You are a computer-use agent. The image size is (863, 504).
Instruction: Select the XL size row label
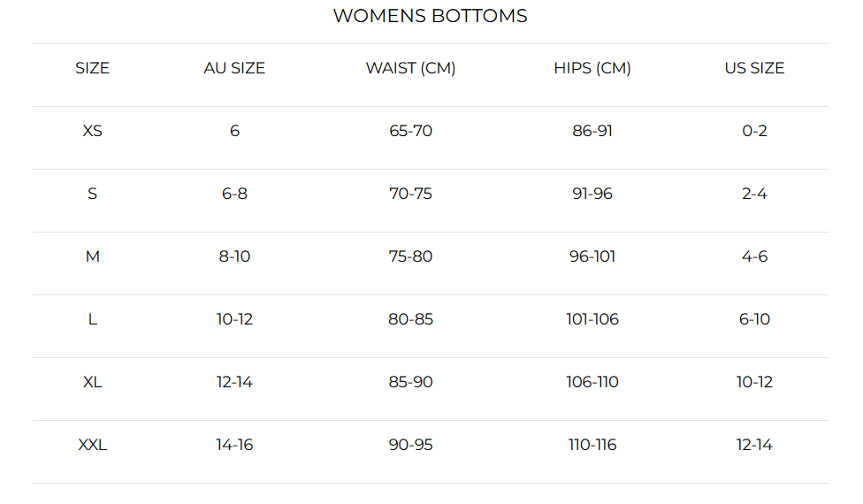92,382
